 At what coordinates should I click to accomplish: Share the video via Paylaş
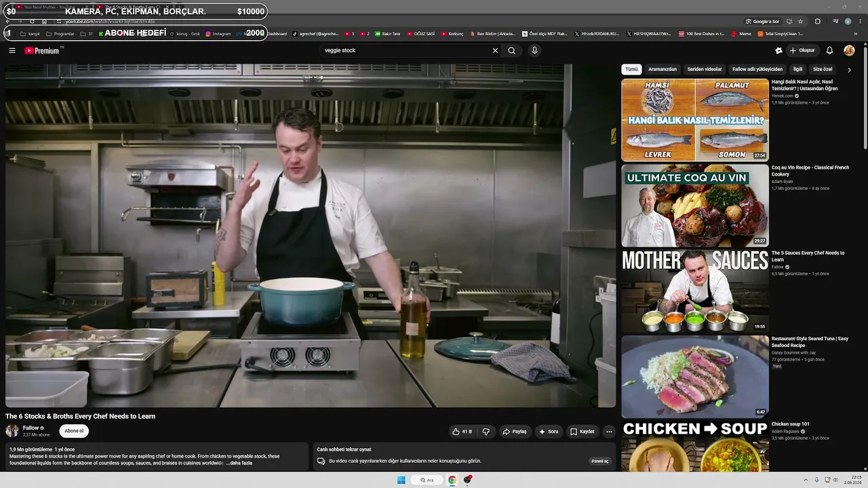click(x=514, y=432)
